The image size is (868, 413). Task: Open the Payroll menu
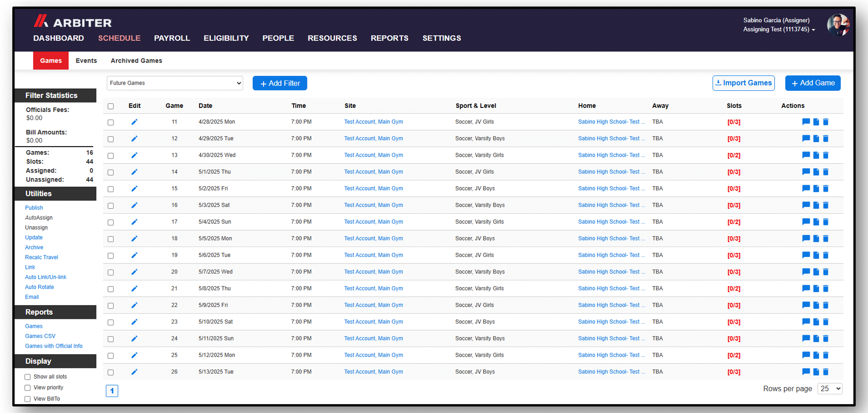[x=172, y=38]
